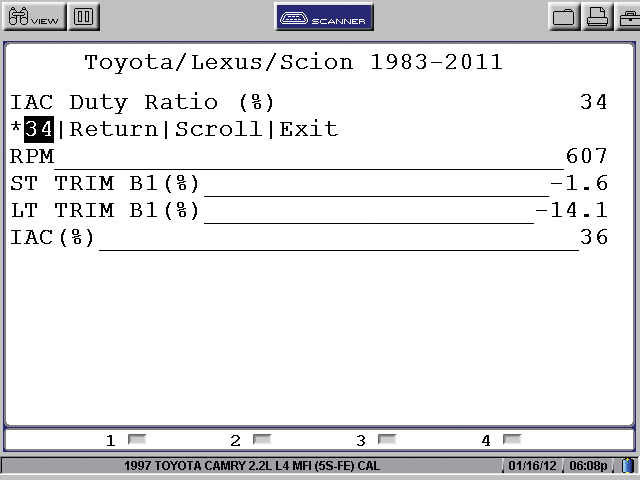
Task: Pause data with the pause button
Action: point(84,17)
